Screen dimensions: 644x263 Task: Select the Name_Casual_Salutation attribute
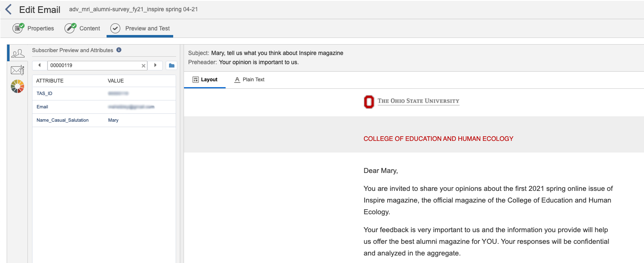[x=62, y=120]
